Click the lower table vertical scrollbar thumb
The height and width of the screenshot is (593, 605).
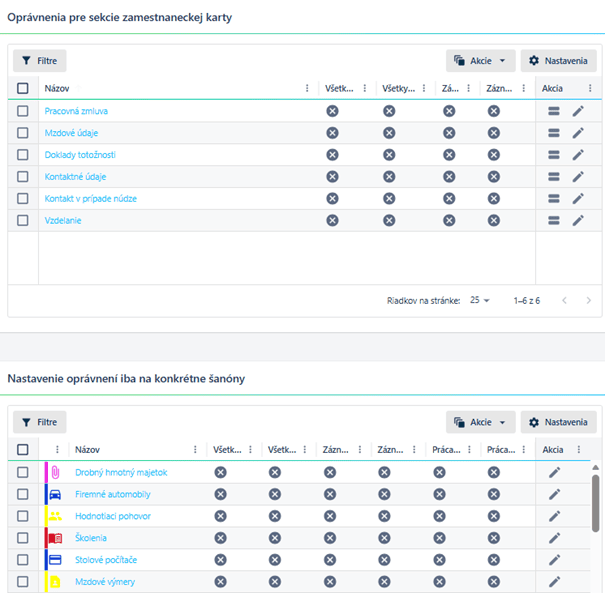tap(596, 503)
